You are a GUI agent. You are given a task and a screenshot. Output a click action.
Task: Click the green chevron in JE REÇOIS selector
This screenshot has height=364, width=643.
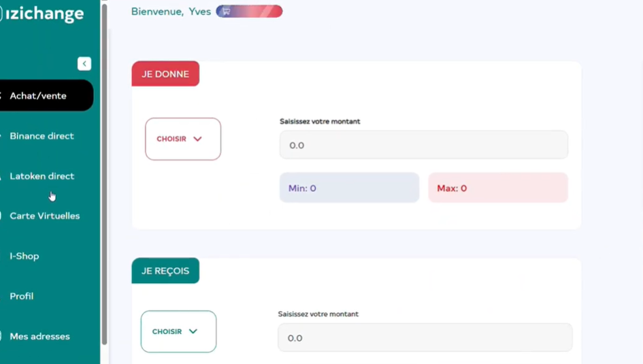tap(193, 331)
